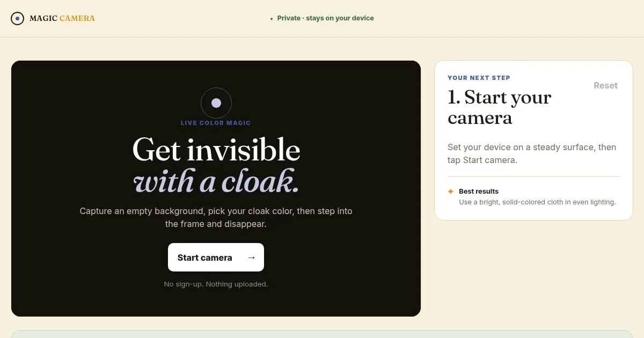Click the Magic Camera lens logo icon
The height and width of the screenshot is (338, 644).
tap(17, 18)
